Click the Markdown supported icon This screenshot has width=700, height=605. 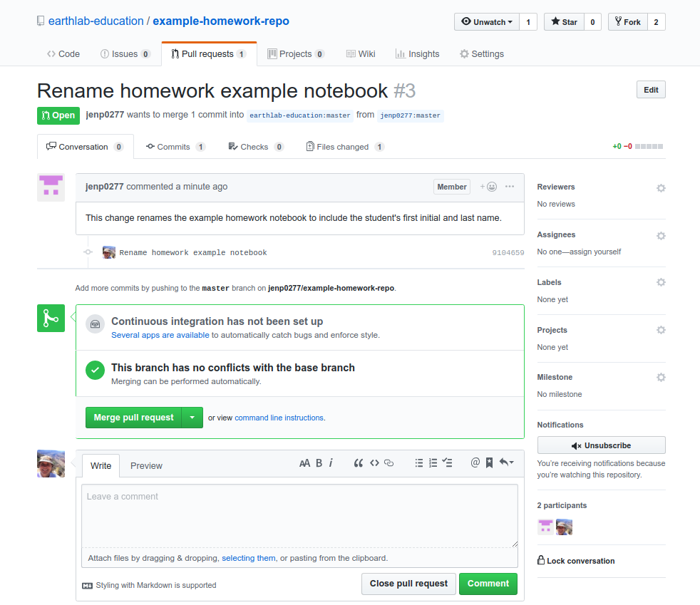tap(87, 585)
